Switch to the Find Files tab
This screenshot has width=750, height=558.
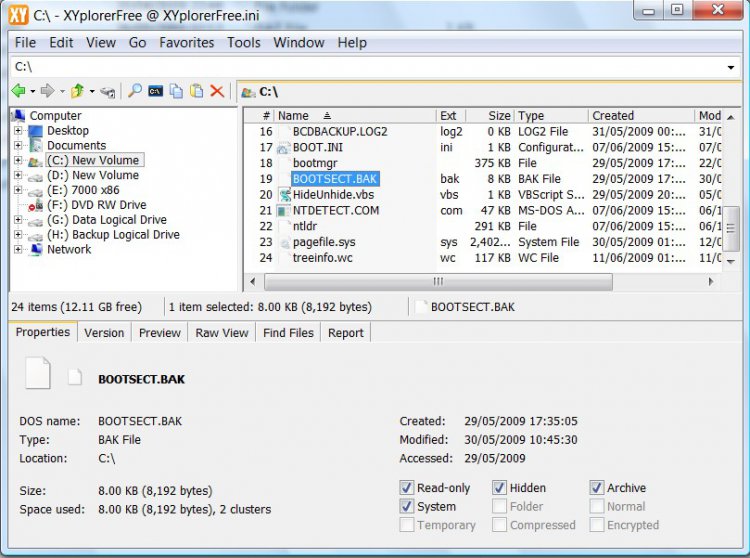pos(288,333)
